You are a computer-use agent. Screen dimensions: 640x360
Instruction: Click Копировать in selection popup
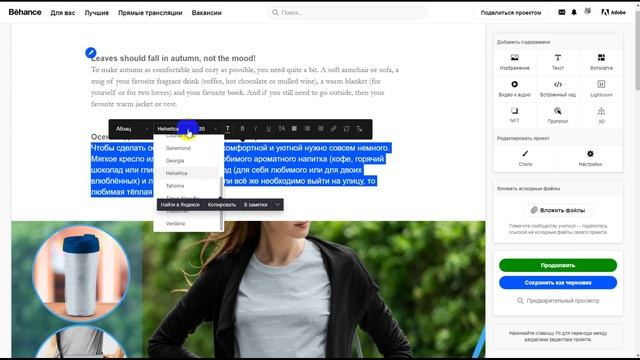[222, 205]
